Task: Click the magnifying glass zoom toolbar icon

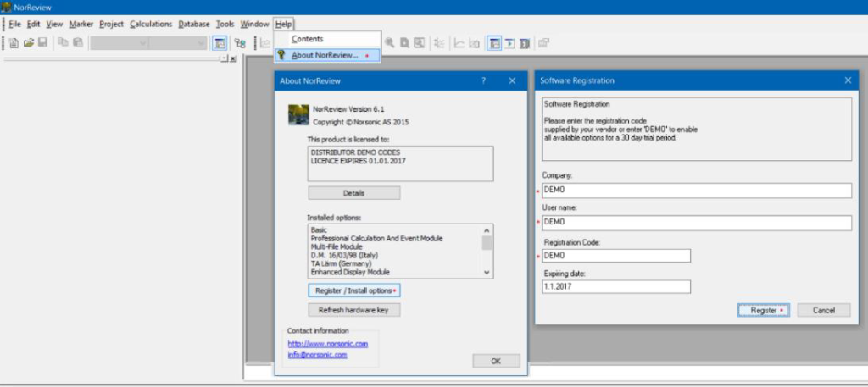Action: 390,42
